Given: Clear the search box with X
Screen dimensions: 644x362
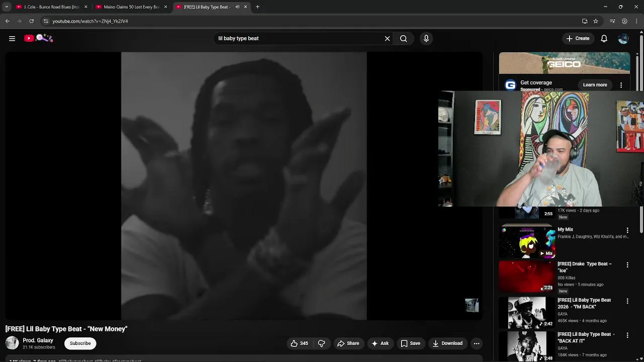Looking at the screenshot, I should coord(387,38).
